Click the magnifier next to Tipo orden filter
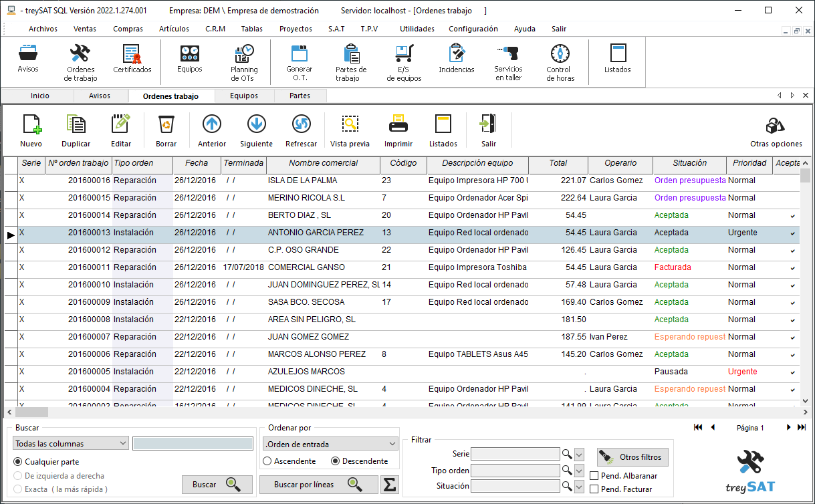815x504 pixels. pos(567,471)
